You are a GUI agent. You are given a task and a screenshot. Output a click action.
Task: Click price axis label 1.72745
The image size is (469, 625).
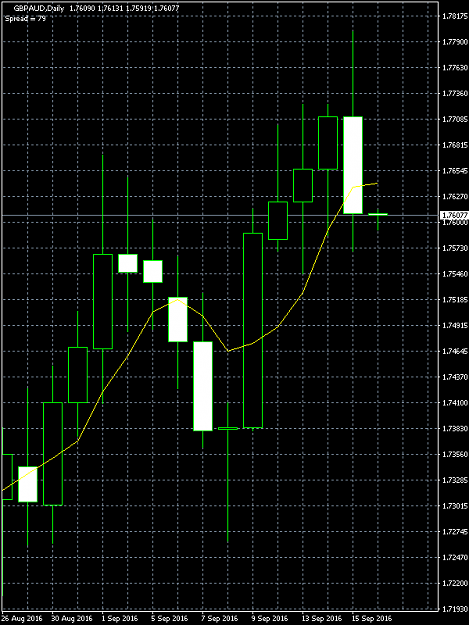click(455, 532)
